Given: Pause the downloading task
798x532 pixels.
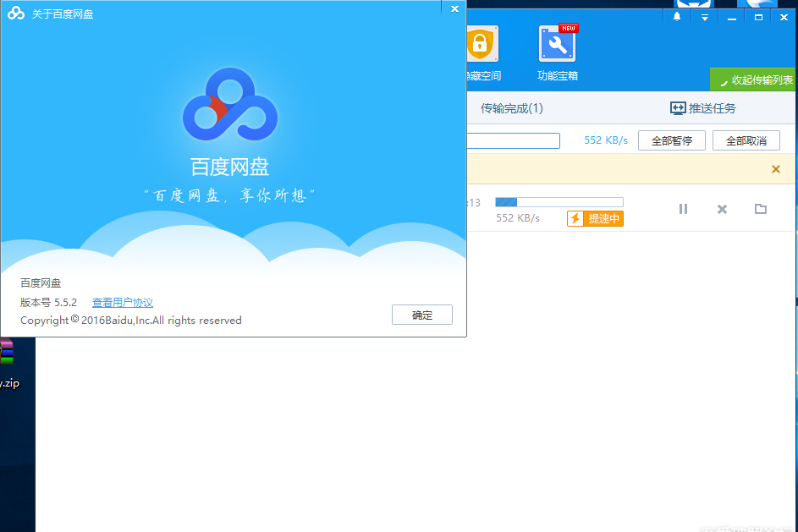Looking at the screenshot, I should point(683,209).
